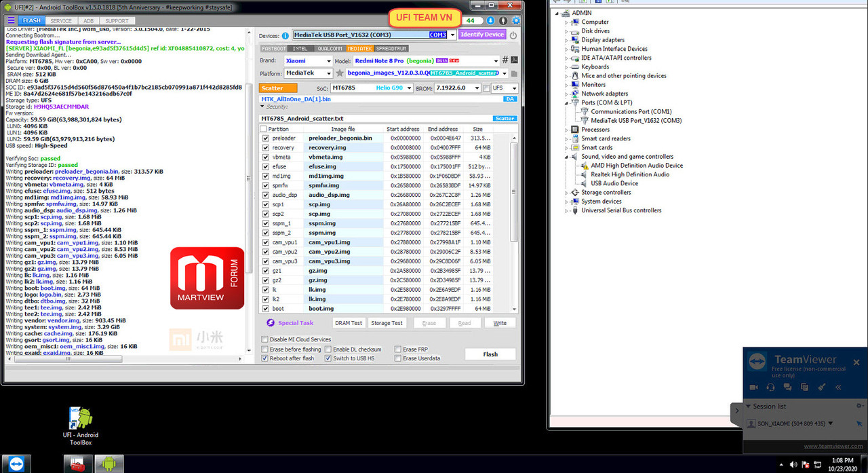Open the TeamViewer file transfer icon
The image size is (868, 473).
(804, 387)
